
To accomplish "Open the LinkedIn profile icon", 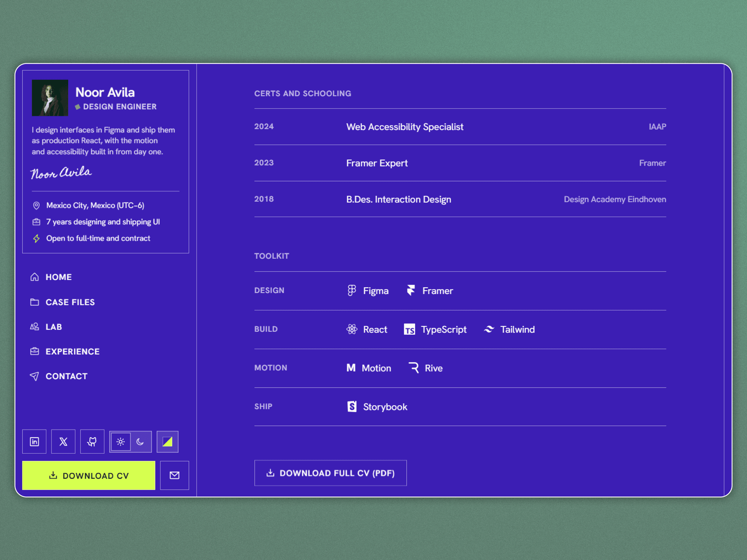I will [34, 442].
